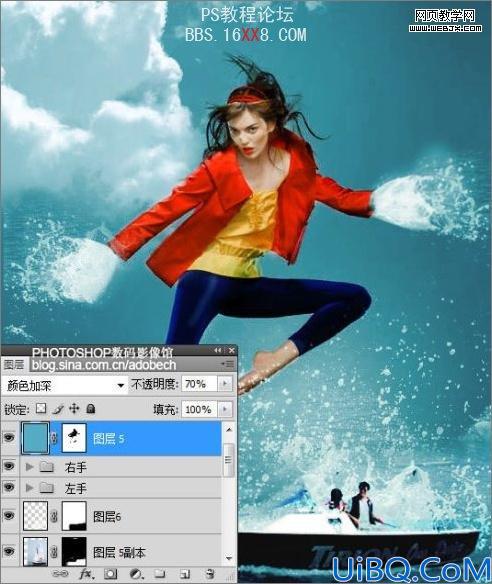Open the 颜色加深 blend mode dropdown
The width and height of the screenshot is (492, 584).
pyautogui.click(x=64, y=385)
